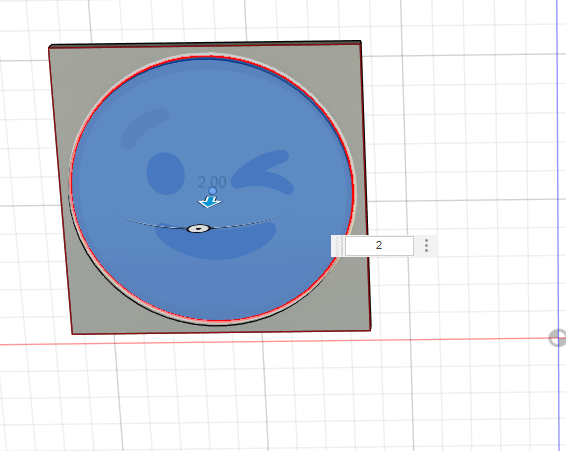
Task: Click the small blue dot above the extrude arrow
Action: coord(213,191)
